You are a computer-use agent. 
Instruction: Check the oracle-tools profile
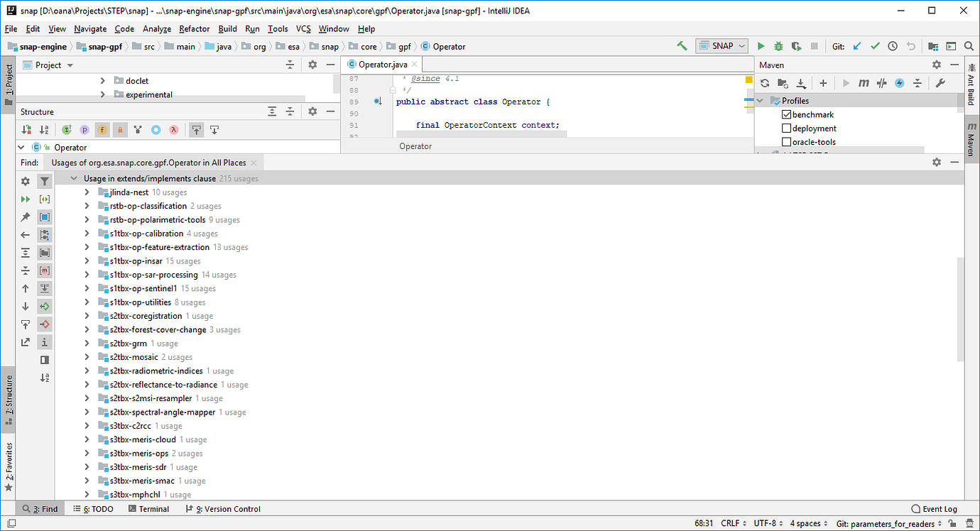[x=787, y=141]
